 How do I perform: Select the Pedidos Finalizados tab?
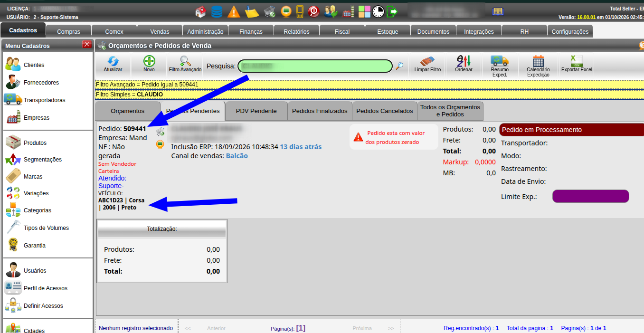(x=320, y=111)
